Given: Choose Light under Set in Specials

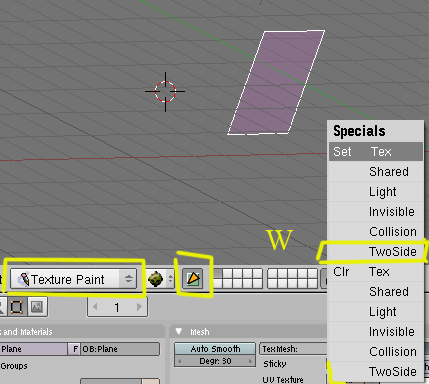Looking at the screenshot, I should click(376, 192).
